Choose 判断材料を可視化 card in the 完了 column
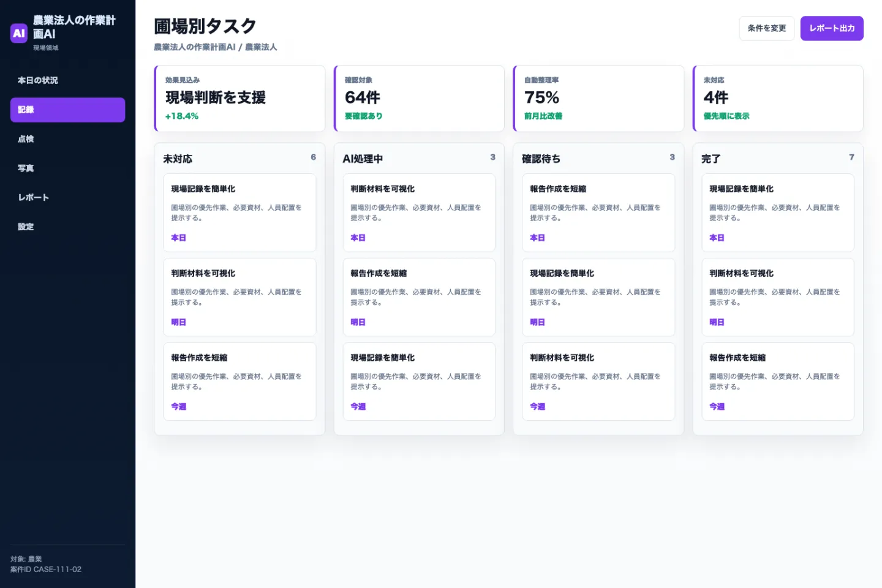Screen dimensions: 882x588 778,297
